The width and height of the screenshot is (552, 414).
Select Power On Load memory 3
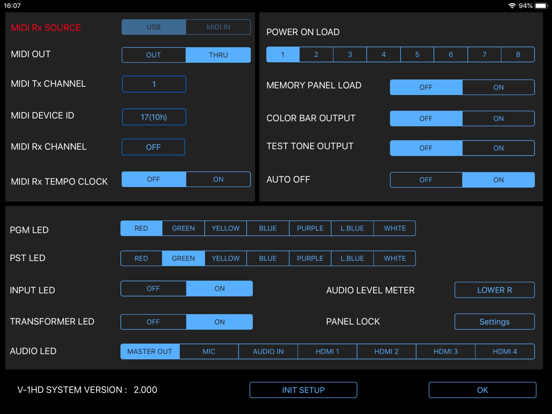point(350,55)
